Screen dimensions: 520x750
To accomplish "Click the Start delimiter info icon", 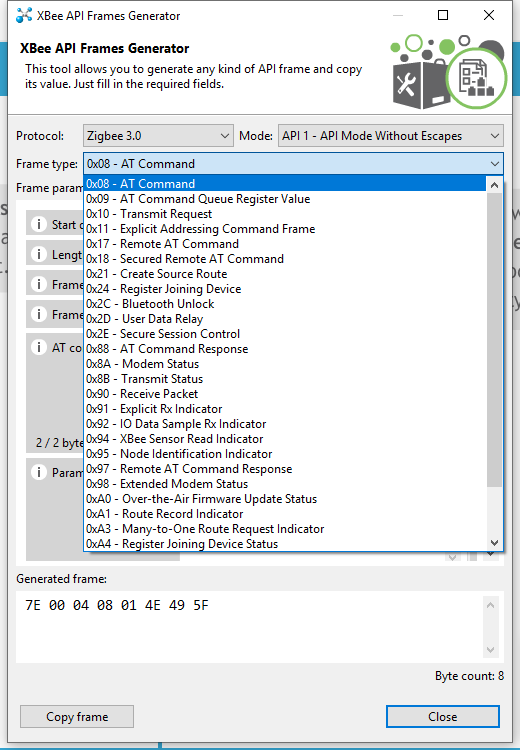I will coord(39,224).
